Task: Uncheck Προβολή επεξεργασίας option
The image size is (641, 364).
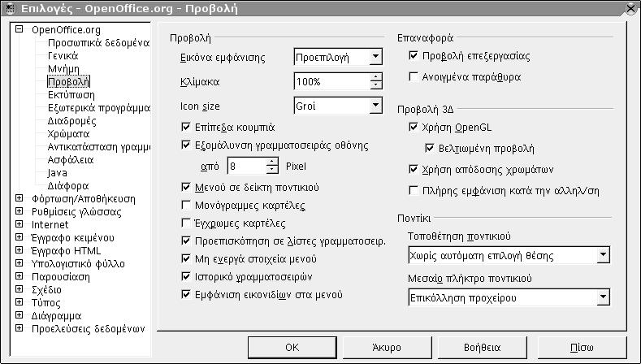Action: point(414,55)
